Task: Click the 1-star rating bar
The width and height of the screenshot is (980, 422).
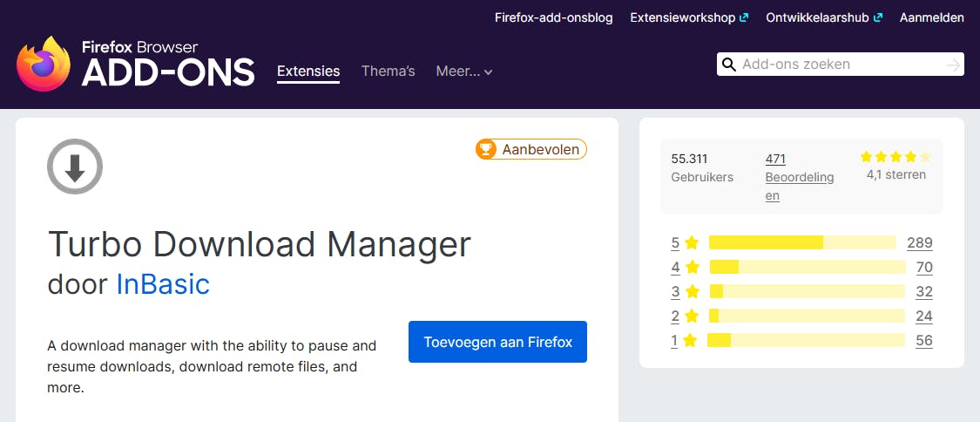Action: pos(807,340)
